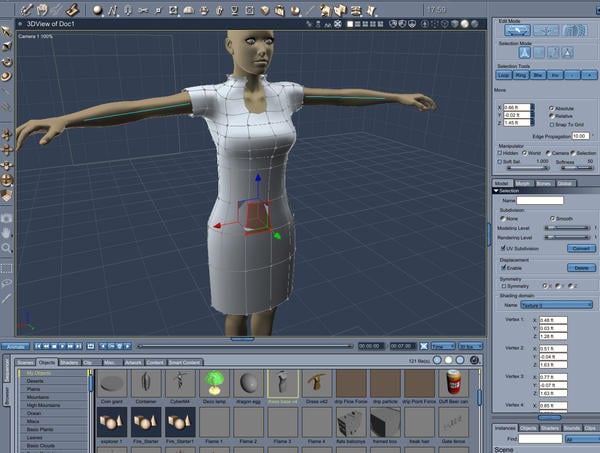Switch to the vertical Sequencer tab
The height and width of the screenshot is (453, 600).
7,370
